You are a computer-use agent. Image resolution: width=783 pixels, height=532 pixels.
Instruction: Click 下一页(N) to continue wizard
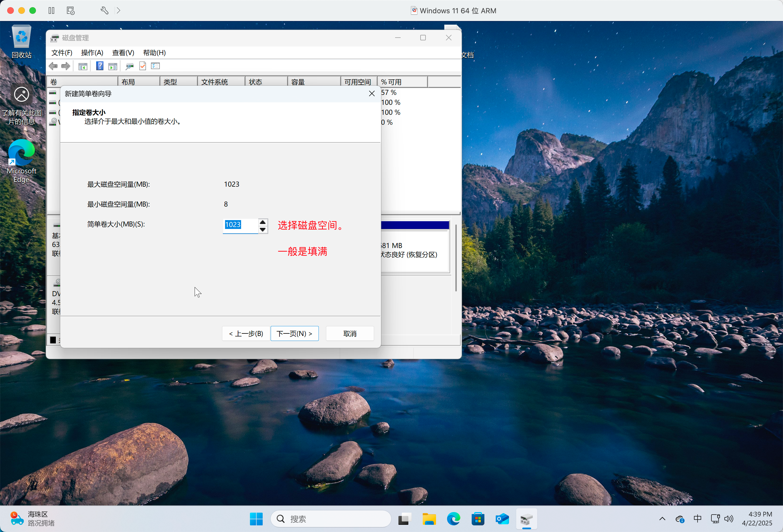click(x=294, y=333)
